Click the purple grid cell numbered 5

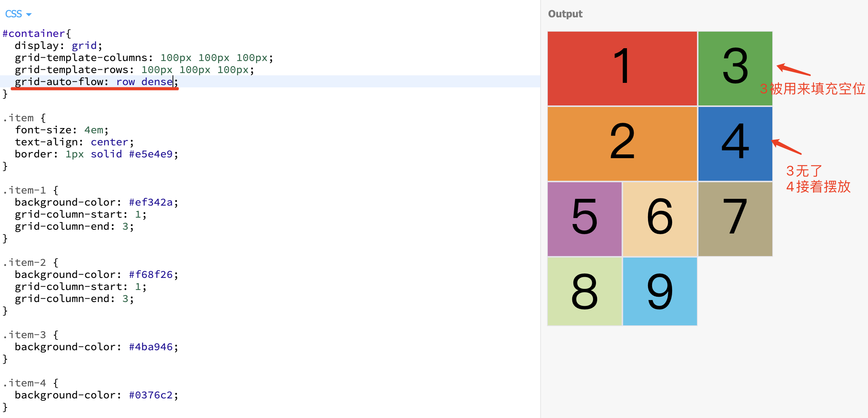[584, 219]
